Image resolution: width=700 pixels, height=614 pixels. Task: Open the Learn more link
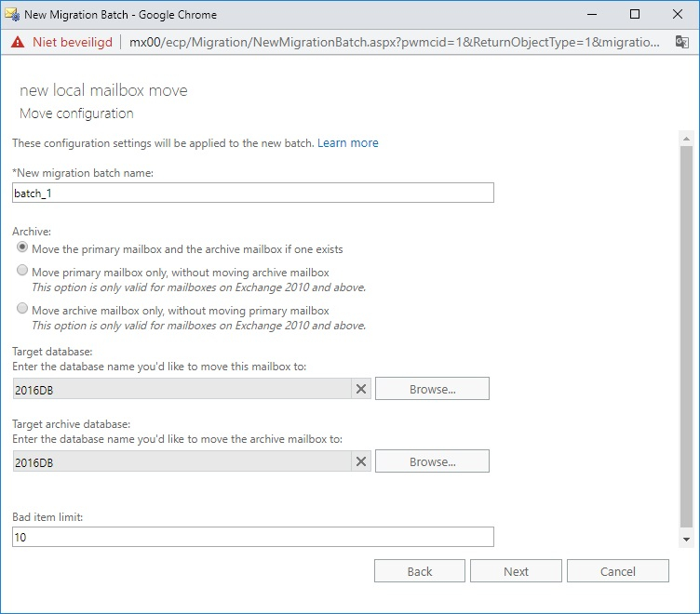tap(348, 142)
